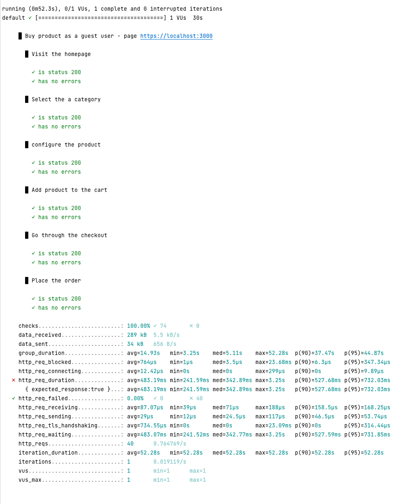Click the "p(95)=9.89µs" value
This screenshot has width=420, height=504.
[x=364, y=371]
